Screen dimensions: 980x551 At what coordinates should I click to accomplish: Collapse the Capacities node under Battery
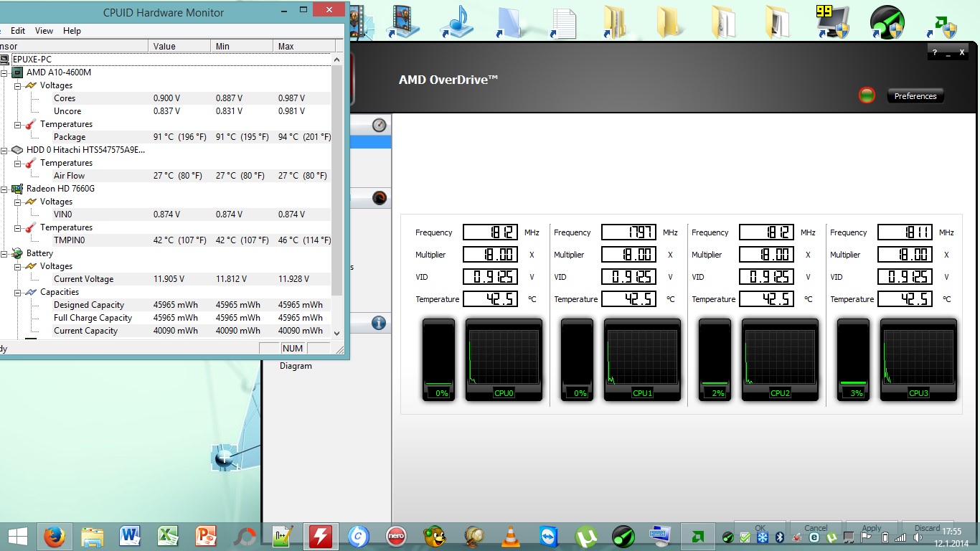17,292
